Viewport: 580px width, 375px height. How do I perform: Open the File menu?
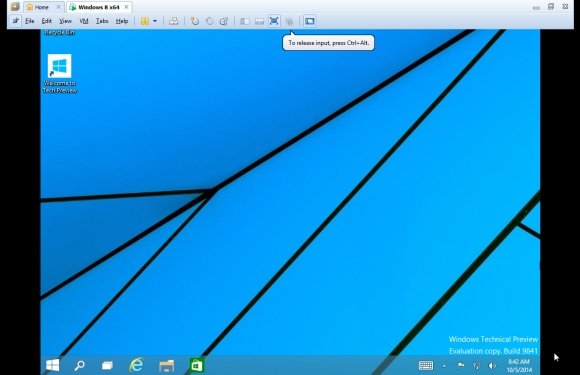[30, 21]
